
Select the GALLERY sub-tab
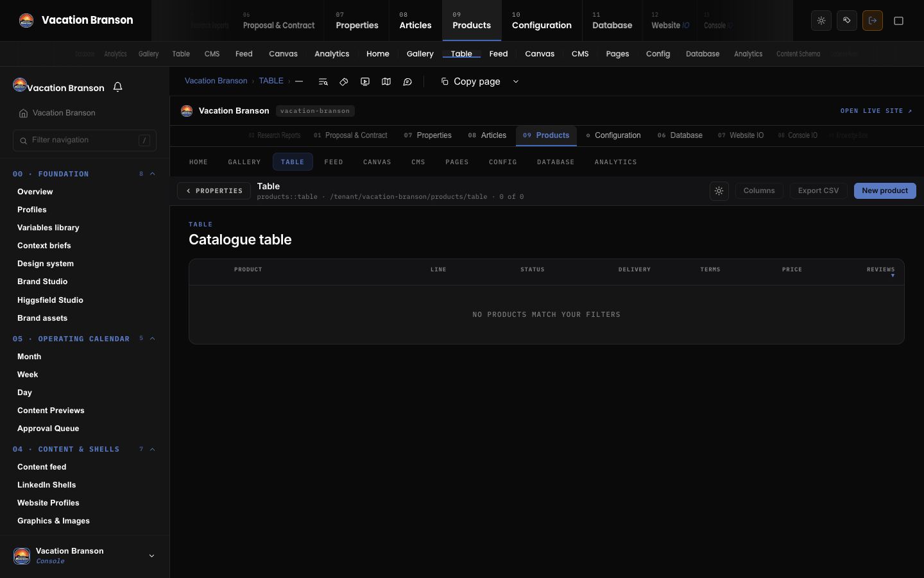pos(244,162)
